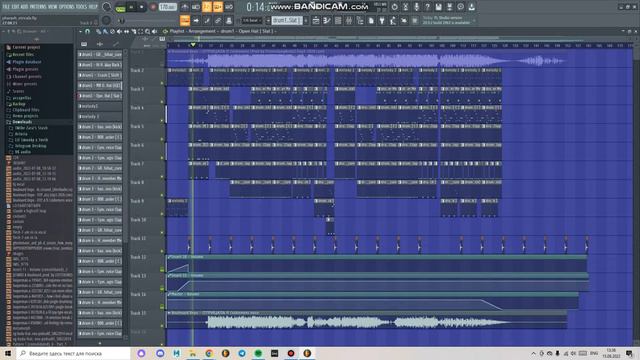Click the playhead marker on timeline

(193, 45)
